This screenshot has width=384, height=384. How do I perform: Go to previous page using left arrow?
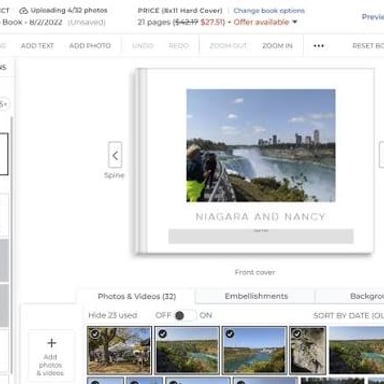click(115, 155)
